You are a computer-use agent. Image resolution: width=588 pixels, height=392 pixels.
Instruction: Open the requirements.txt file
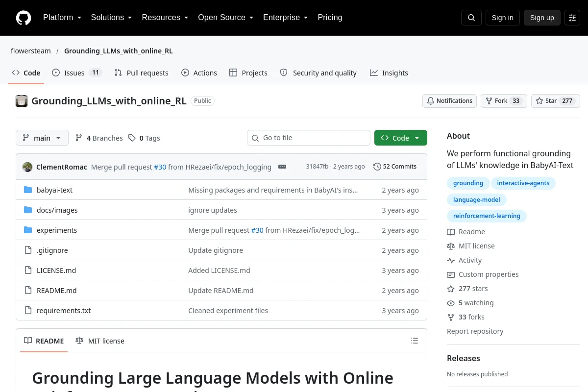coord(64,311)
